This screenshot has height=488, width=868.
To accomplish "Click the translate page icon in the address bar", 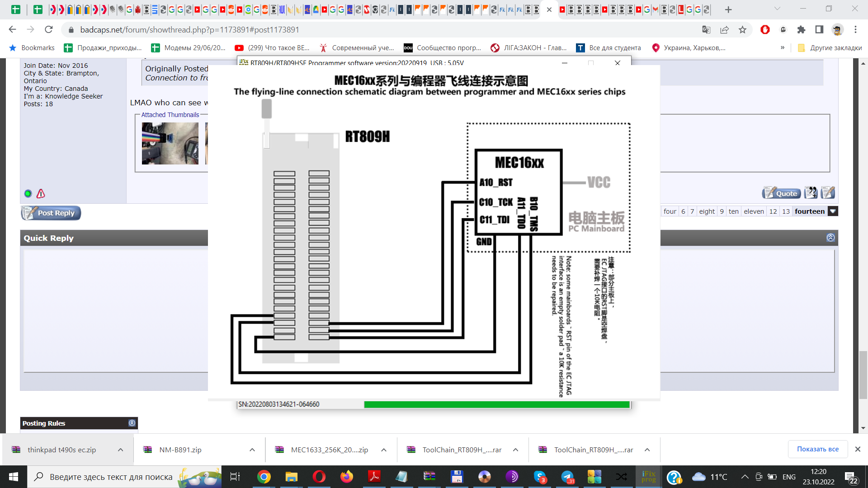I will pos(706,30).
